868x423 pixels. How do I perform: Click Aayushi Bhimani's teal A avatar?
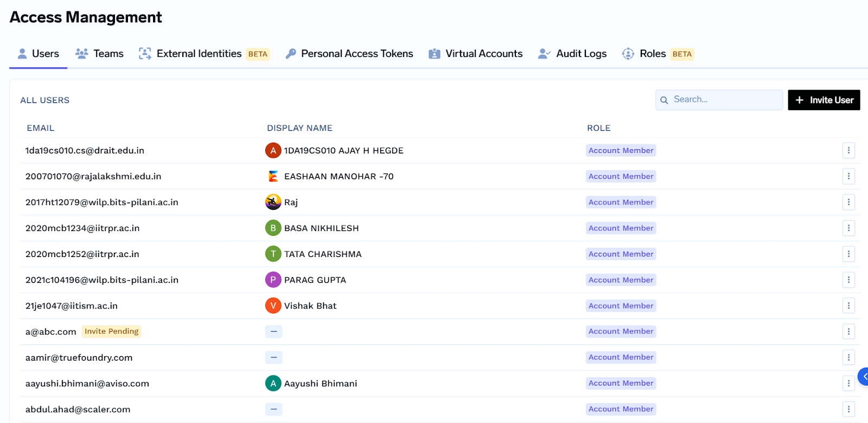273,383
